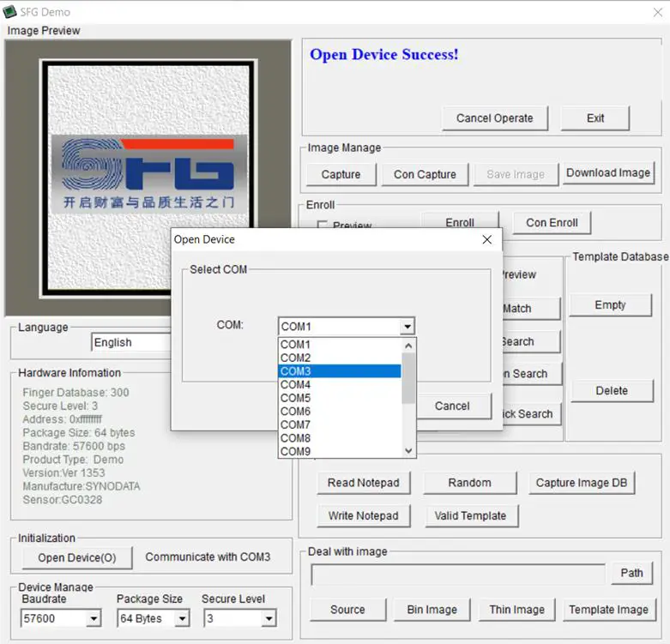Image resolution: width=670 pixels, height=644 pixels.
Task: Click the Path button
Action: 631,573
